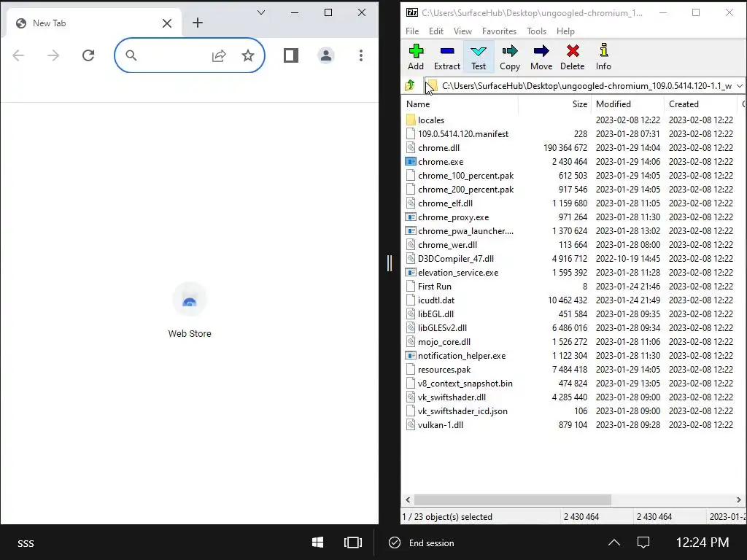
Task: Open the Web Store shortcut
Action: click(x=190, y=310)
